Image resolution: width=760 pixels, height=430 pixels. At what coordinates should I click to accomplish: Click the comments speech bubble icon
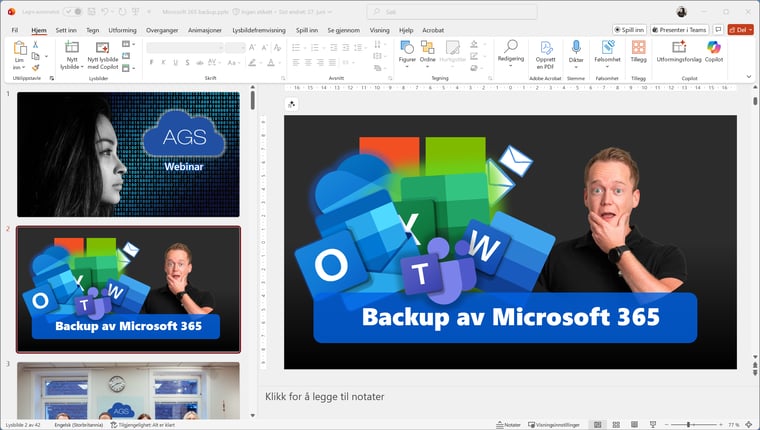click(718, 30)
